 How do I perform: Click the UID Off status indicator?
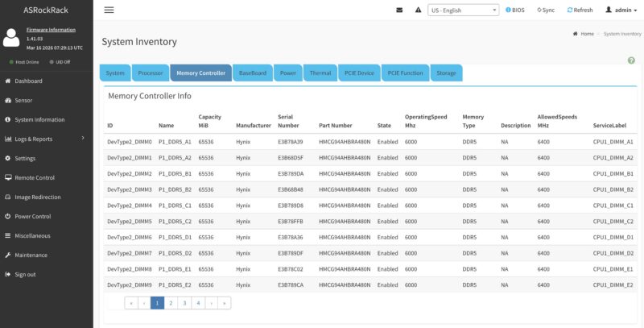tap(60, 62)
